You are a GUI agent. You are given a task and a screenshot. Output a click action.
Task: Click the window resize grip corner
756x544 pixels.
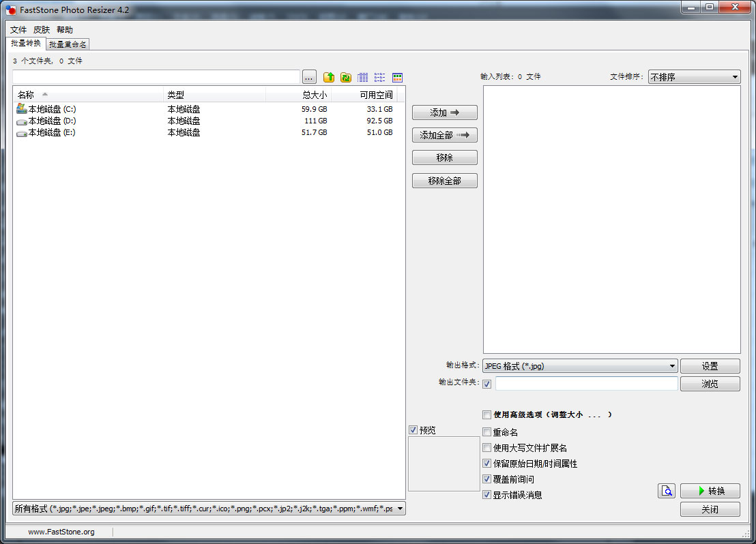[745, 533]
